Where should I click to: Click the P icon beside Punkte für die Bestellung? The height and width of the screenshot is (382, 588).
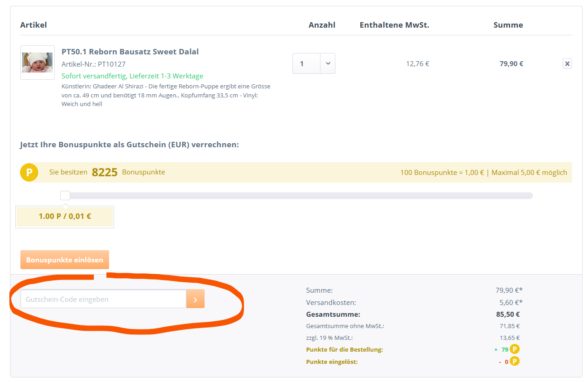coord(514,349)
